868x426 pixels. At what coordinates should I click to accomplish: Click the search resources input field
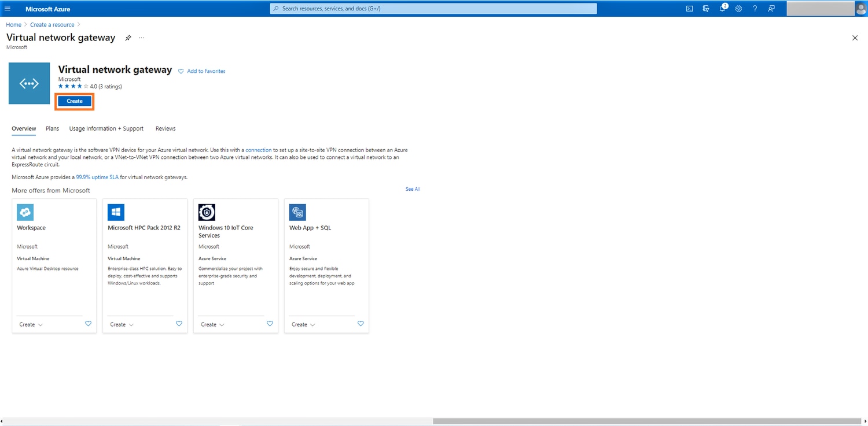point(434,9)
